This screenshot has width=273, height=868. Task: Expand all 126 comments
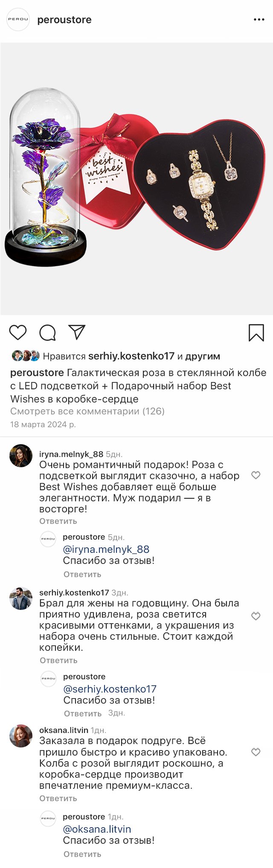pos(87,411)
